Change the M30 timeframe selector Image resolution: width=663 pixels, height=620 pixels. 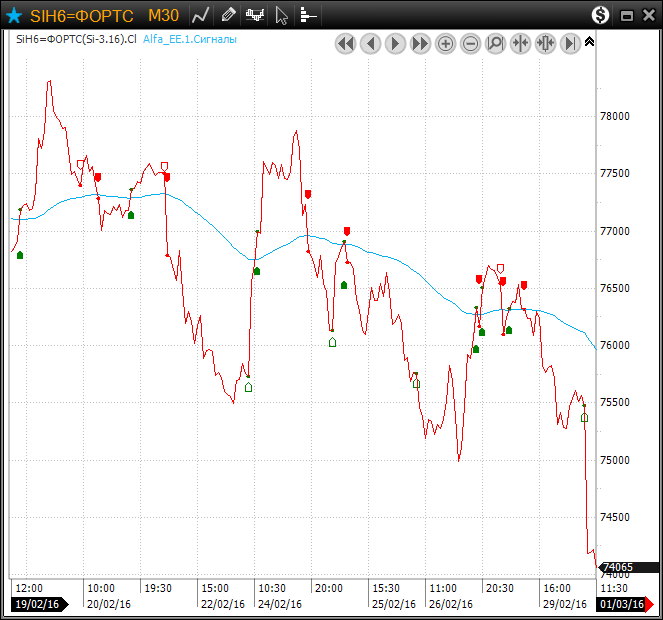pyautogui.click(x=163, y=15)
